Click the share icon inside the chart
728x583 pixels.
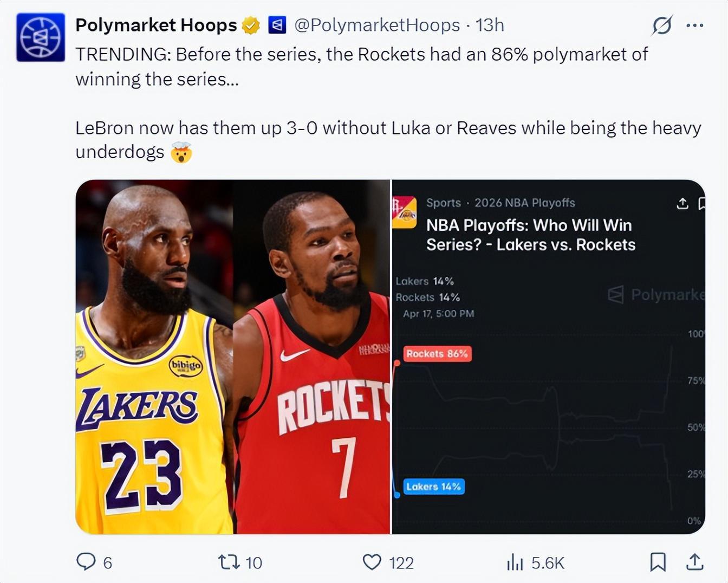pyautogui.click(x=682, y=204)
